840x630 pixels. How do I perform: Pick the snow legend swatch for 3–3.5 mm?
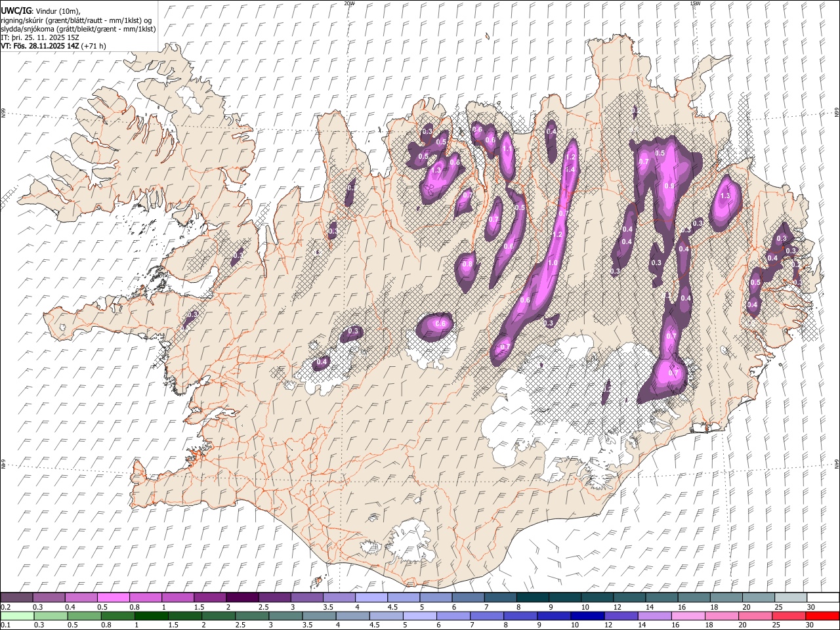pyautogui.click(x=306, y=597)
